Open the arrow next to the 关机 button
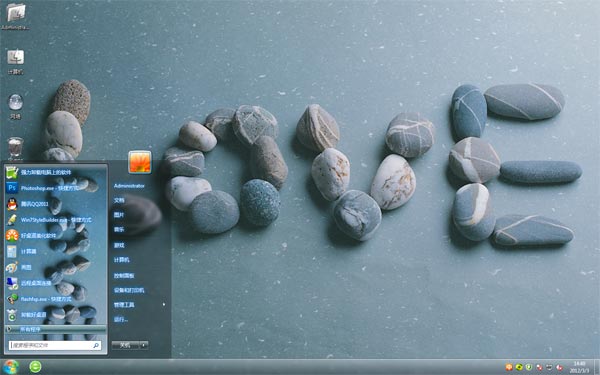Image resolution: width=600 pixels, height=375 pixels. (144, 345)
